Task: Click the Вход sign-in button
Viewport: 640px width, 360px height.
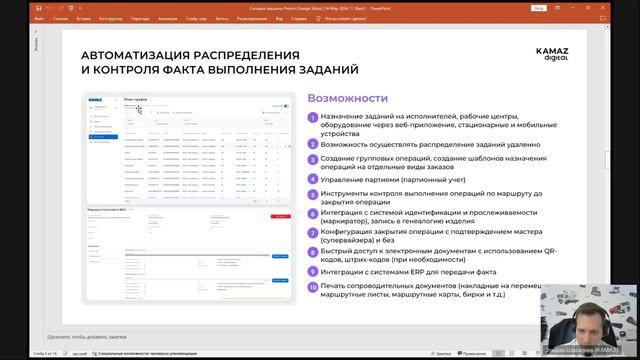Action: coord(539,8)
